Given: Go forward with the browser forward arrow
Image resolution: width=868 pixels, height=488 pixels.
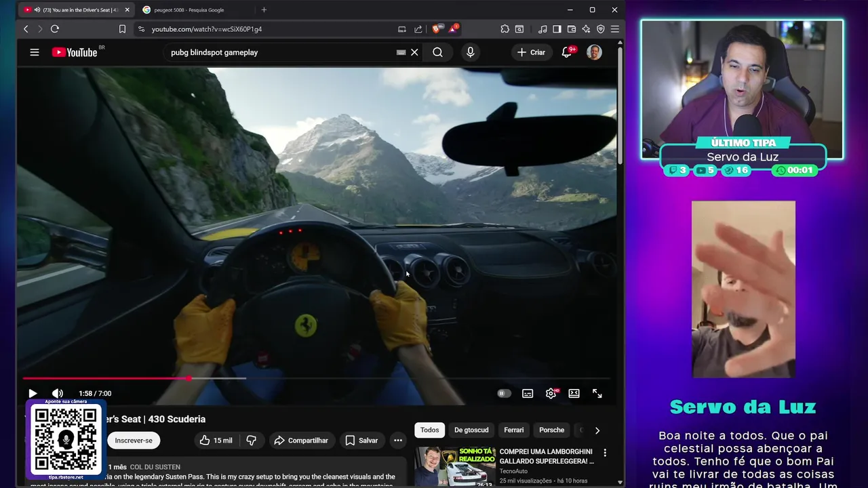Looking at the screenshot, I should 39,29.
